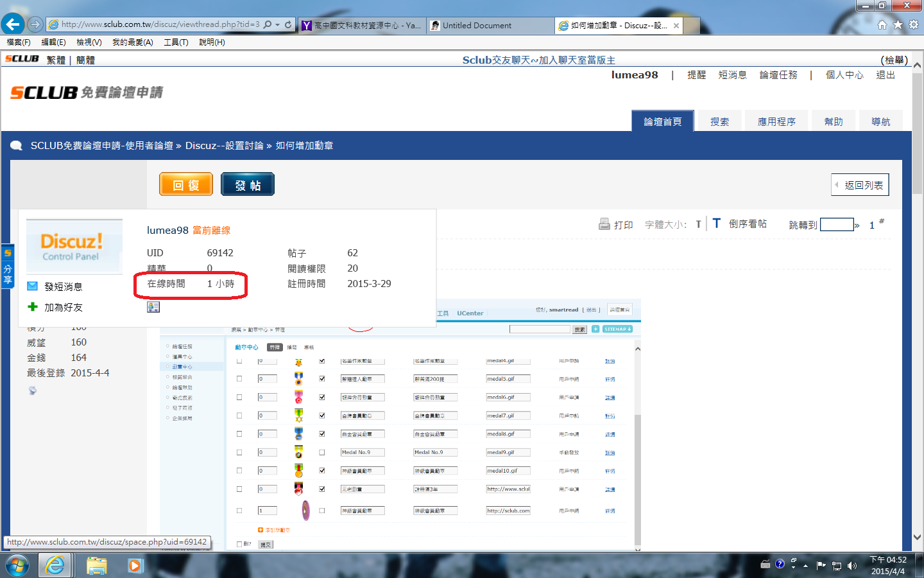Open the 說明(H) menu
Screen dimensions: 924x578
pos(212,42)
